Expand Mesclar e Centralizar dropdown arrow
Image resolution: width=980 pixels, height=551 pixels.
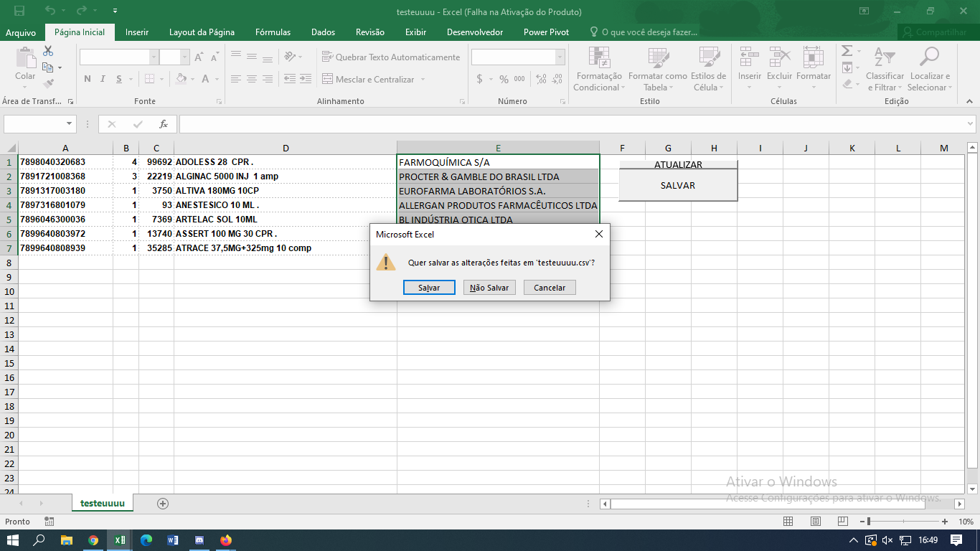(x=423, y=80)
